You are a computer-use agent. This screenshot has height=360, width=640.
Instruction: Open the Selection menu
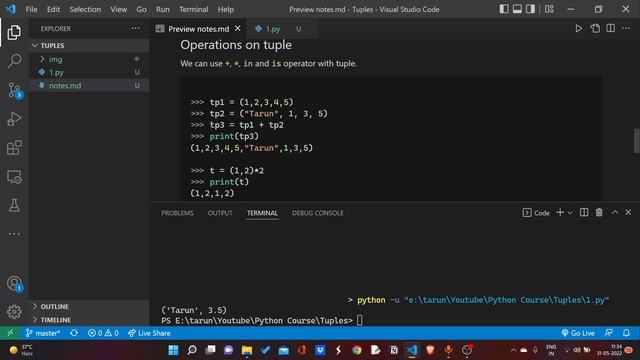(85, 9)
